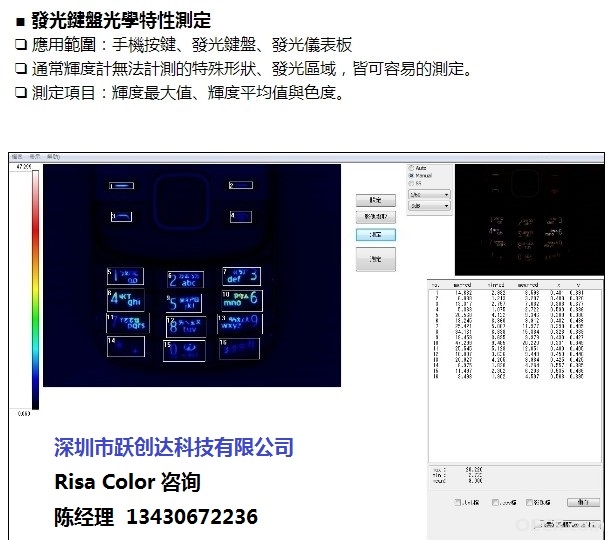Click the button directly above the highlighted one
Image resolution: width=616 pixels, height=540 pixels.
[376, 217]
